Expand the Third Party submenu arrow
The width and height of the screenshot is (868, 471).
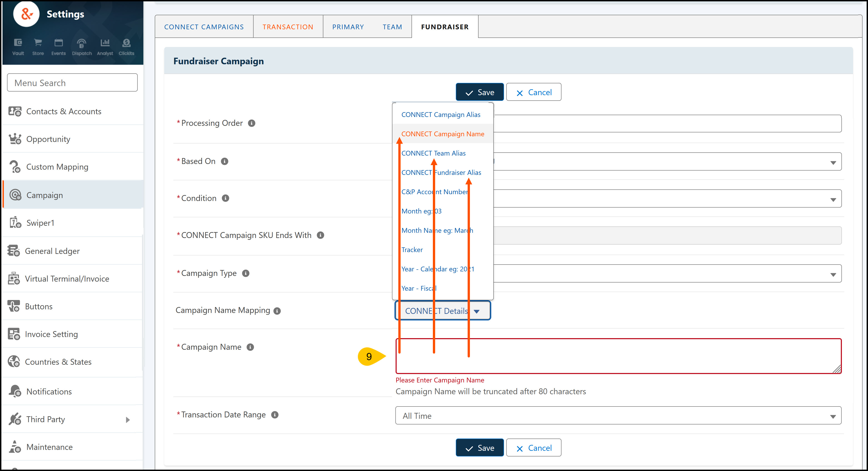click(128, 419)
